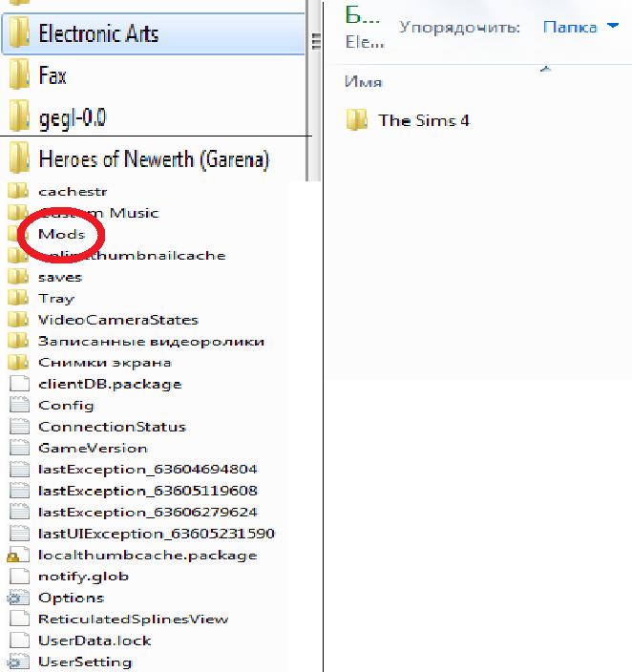
Task: Click the lastUIException_63605231590 file icon
Action: (19, 534)
